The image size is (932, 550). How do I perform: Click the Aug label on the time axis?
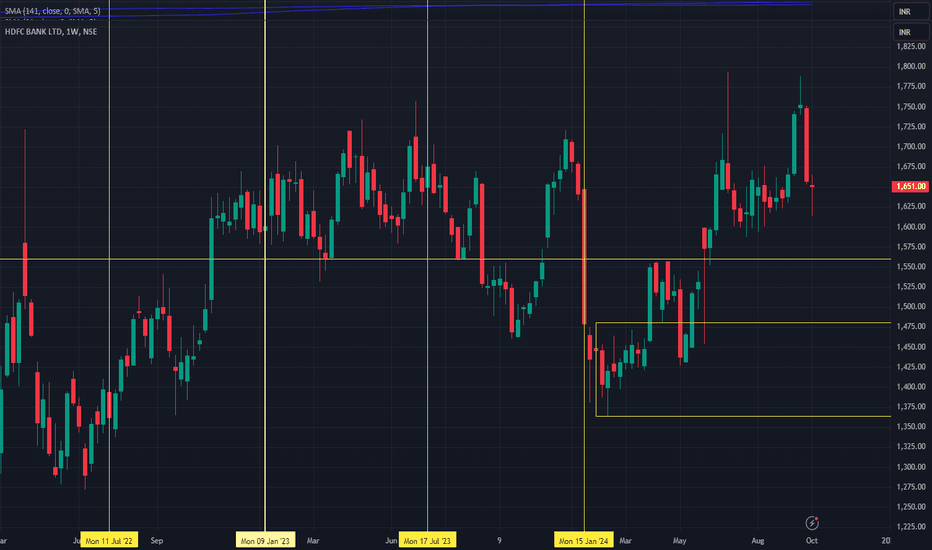tap(757, 540)
